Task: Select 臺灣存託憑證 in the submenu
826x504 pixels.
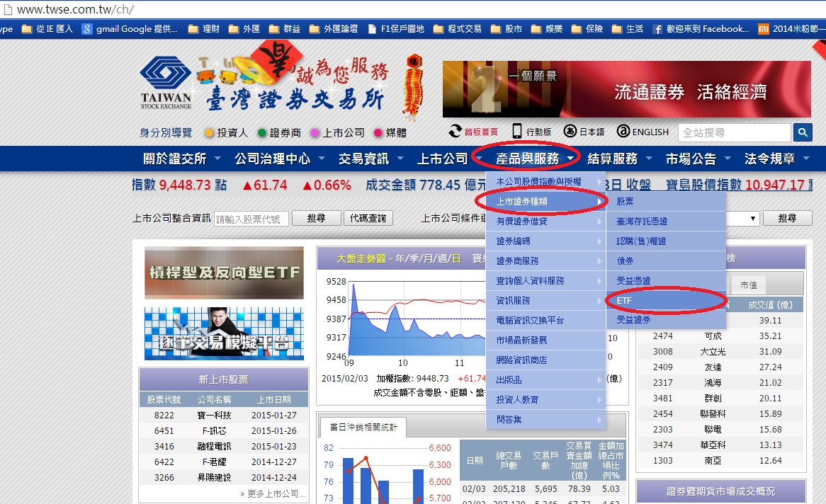Action: coord(666,222)
